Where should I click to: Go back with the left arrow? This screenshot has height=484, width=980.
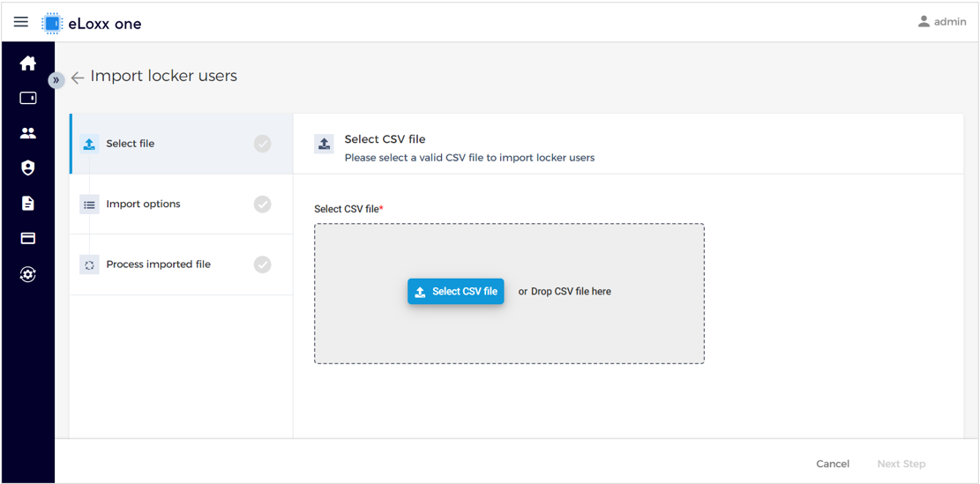click(78, 78)
